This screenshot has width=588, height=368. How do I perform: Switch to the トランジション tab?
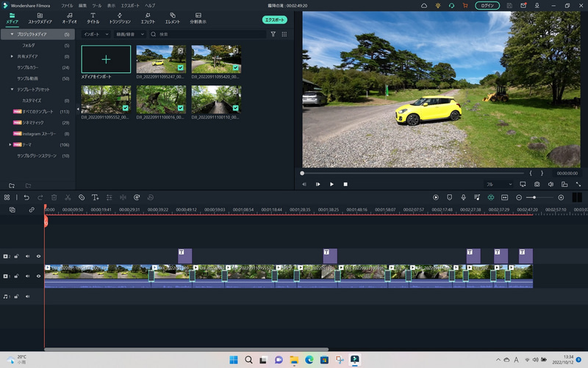click(x=120, y=18)
